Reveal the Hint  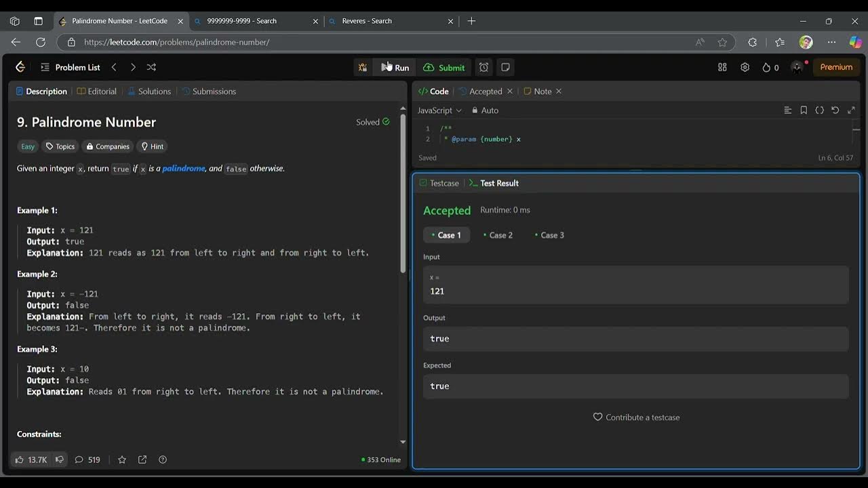click(x=152, y=146)
